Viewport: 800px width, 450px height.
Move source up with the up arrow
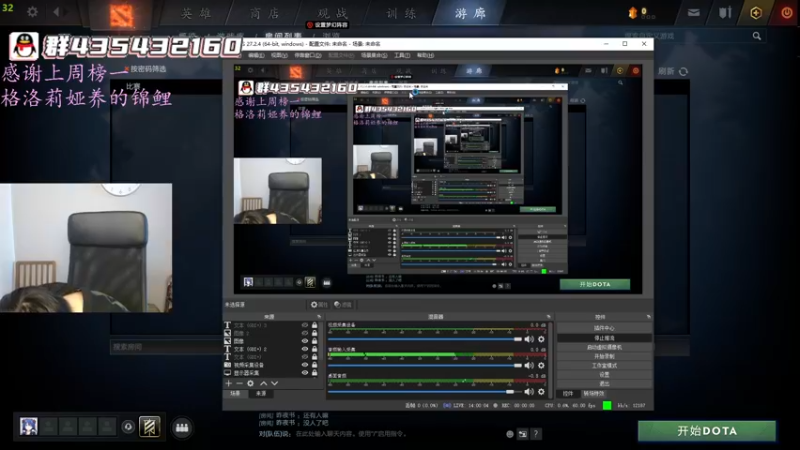(x=264, y=383)
